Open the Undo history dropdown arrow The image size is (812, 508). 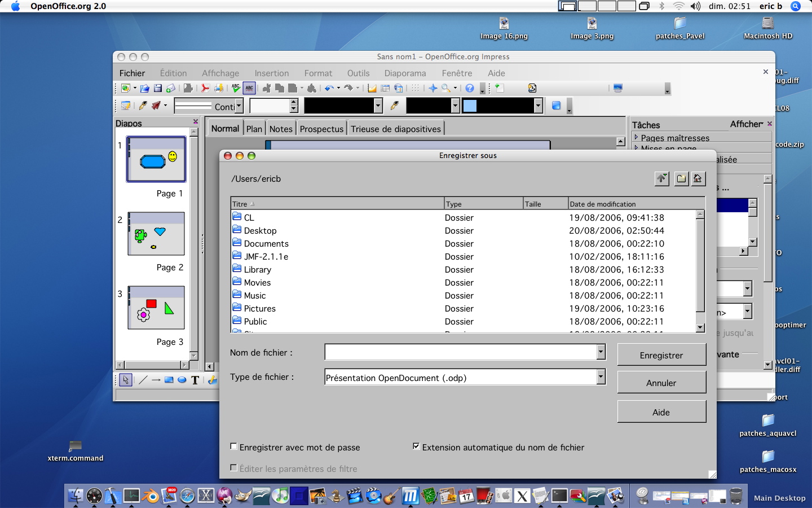coord(338,88)
